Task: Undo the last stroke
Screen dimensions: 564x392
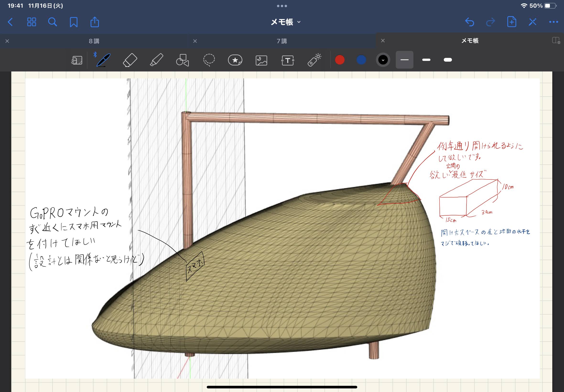Action: click(x=469, y=22)
